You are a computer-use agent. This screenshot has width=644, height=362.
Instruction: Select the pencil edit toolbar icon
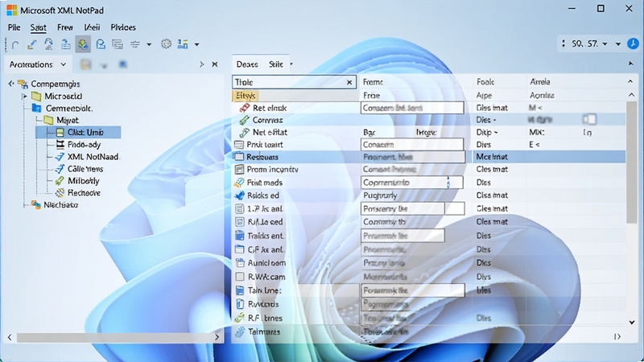click(x=31, y=44)
